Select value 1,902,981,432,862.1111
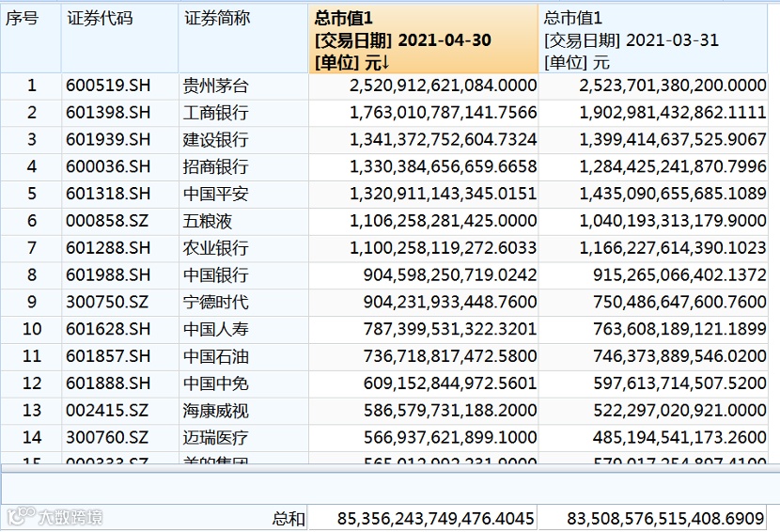 [673, 113]
